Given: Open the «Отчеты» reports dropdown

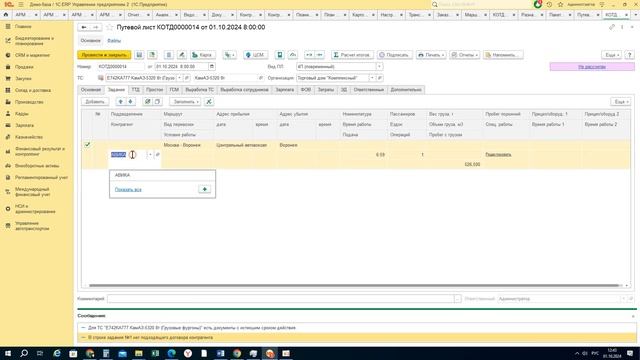Looking at the screenshot, I should tap(464, 55).
